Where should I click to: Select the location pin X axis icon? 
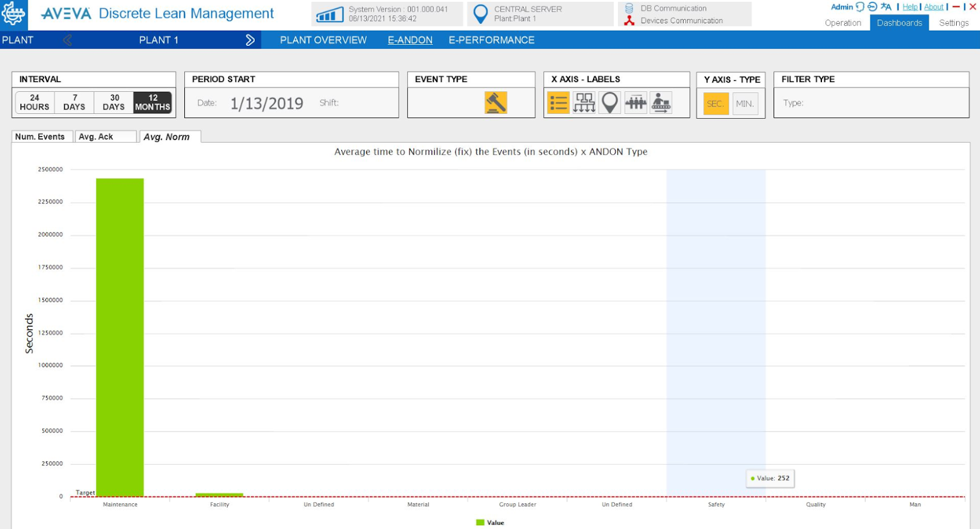[x=609, y=103]
